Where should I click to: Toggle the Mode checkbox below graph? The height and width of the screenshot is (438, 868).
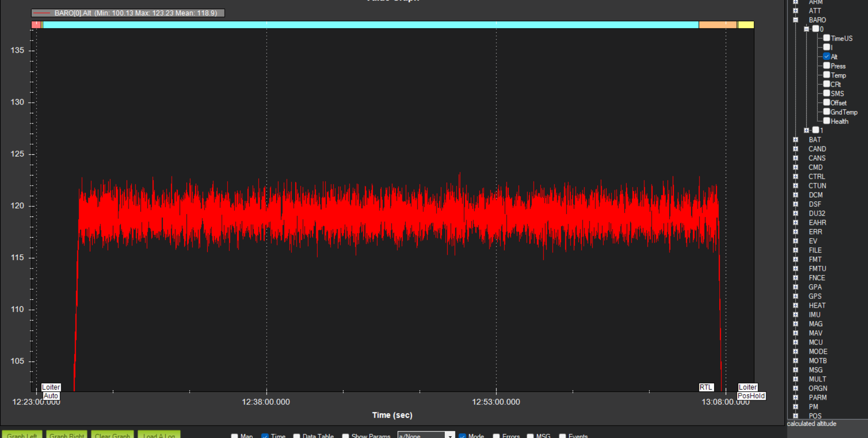point(462,436)
